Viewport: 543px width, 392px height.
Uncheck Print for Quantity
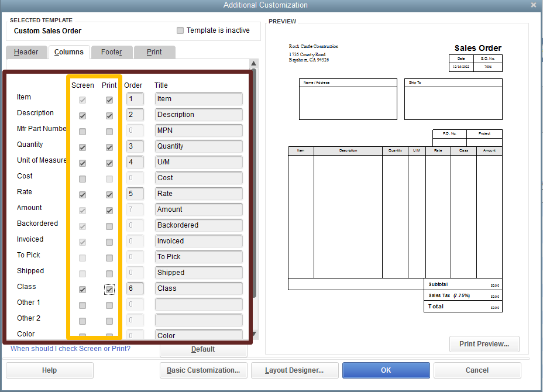click(109, 147)
